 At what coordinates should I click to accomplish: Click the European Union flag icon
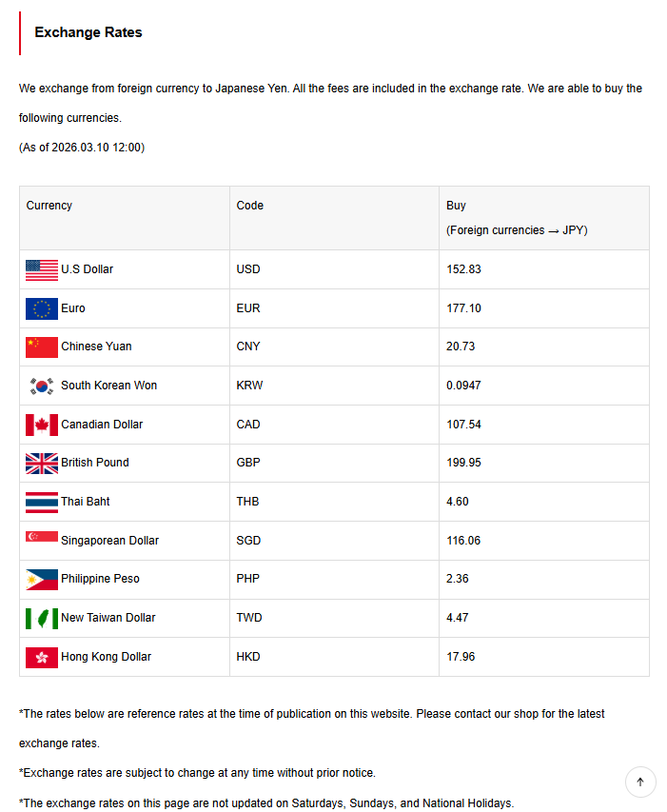[42, 308]
